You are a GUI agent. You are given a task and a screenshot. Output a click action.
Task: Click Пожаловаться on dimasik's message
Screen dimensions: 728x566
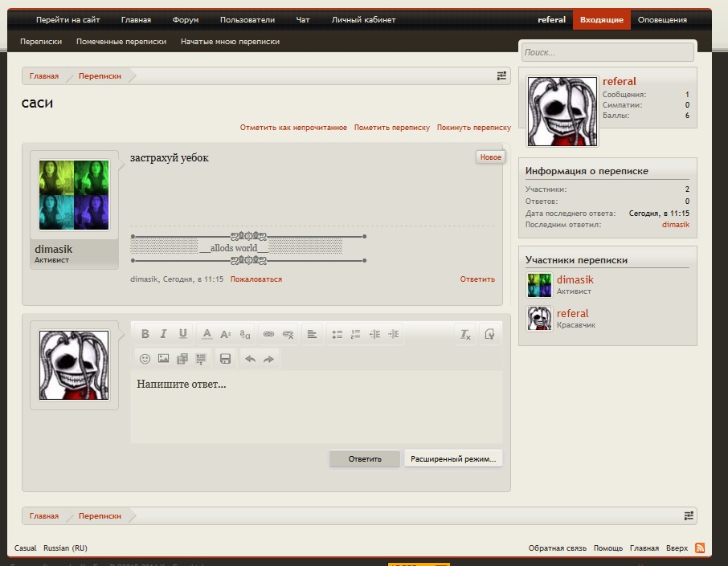click(x=256, y=279)
